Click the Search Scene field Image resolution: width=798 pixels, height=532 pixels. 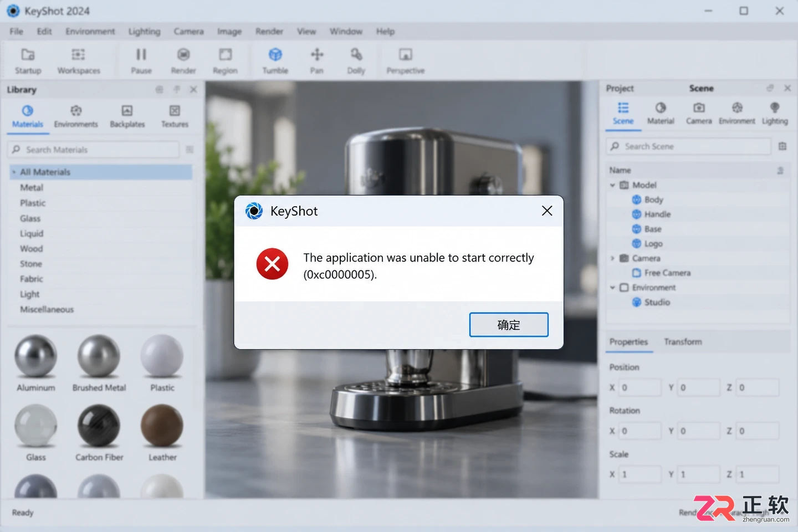coord(688,146)
